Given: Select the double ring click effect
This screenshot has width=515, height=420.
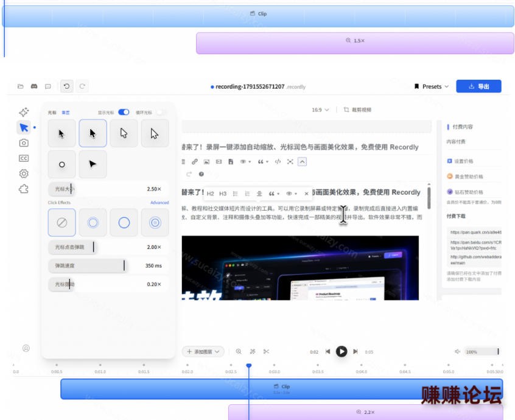Looking at the screenshot, I should (x=93, y=223).
